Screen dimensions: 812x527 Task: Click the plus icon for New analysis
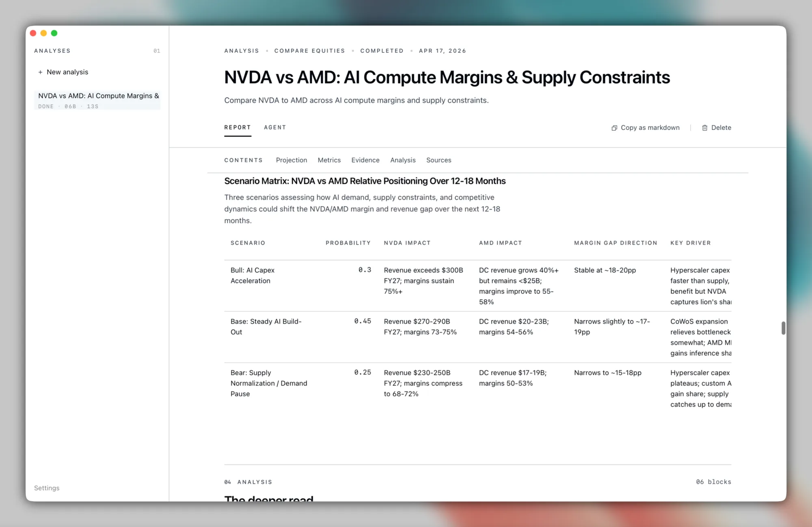tap(40, 72)
